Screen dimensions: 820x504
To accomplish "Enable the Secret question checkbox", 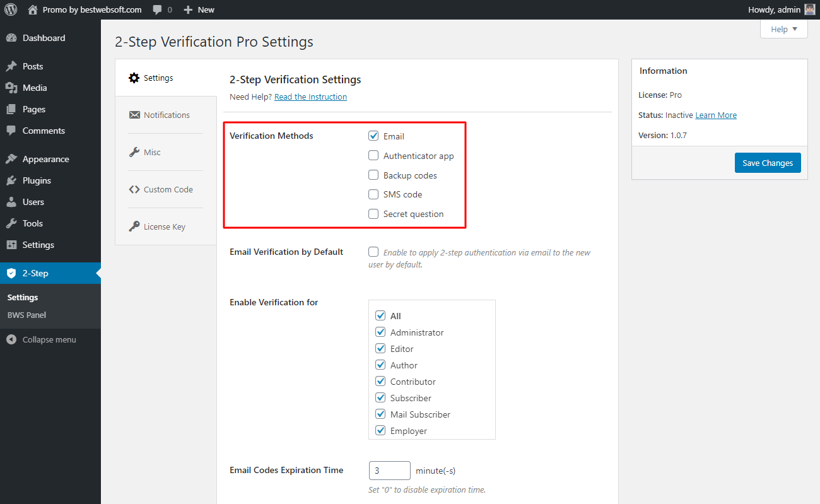I will [373, 214].
